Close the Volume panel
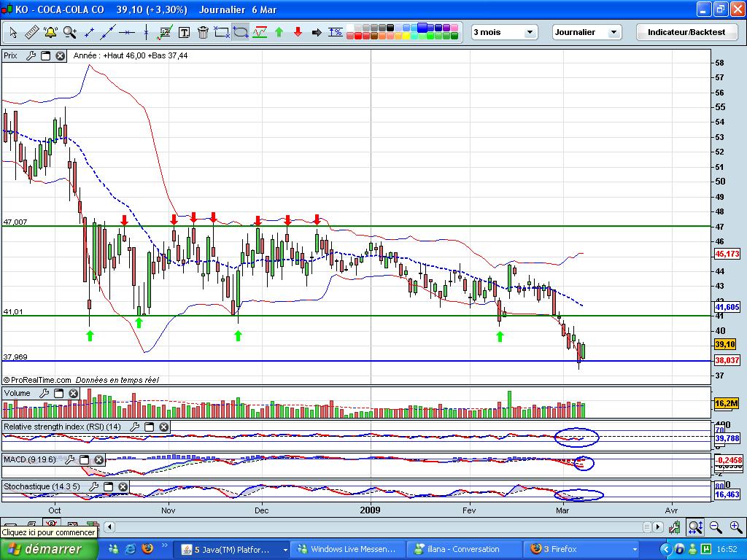This screenshot has height=560, width=747. (74, 393)
